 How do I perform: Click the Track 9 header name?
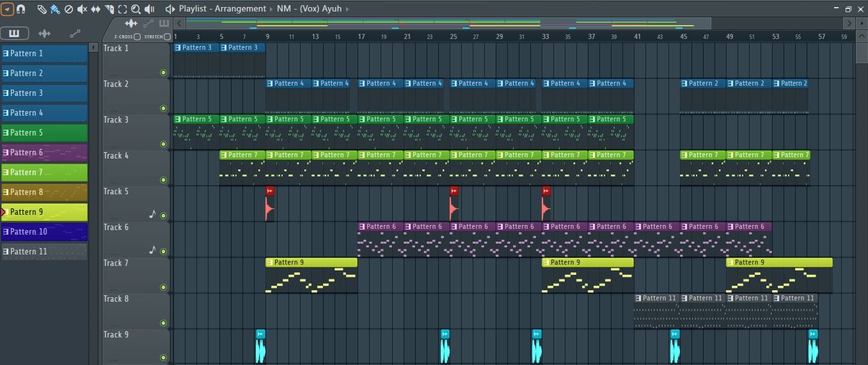coord(116,335)
